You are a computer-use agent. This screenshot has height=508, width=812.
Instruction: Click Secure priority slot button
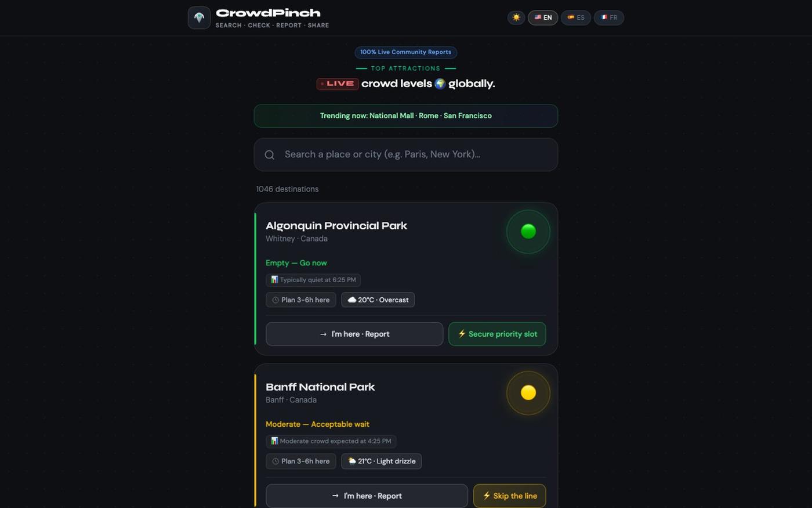click(x=497, y=334)
